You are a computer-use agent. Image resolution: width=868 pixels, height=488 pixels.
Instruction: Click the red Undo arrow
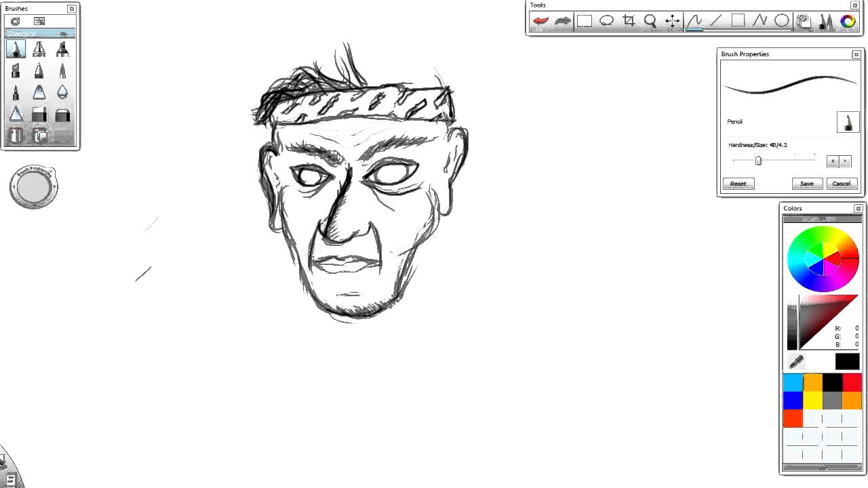click(540, 21)
